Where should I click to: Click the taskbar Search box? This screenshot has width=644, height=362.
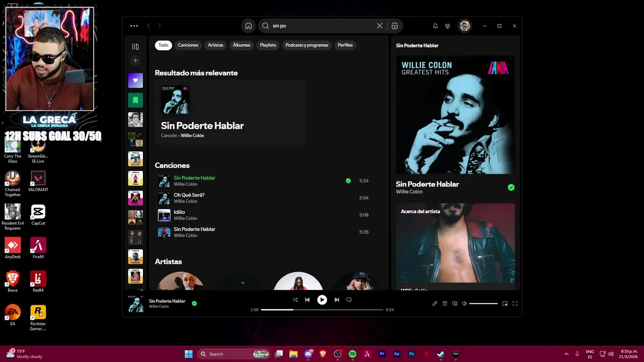(x=234, y=354)
